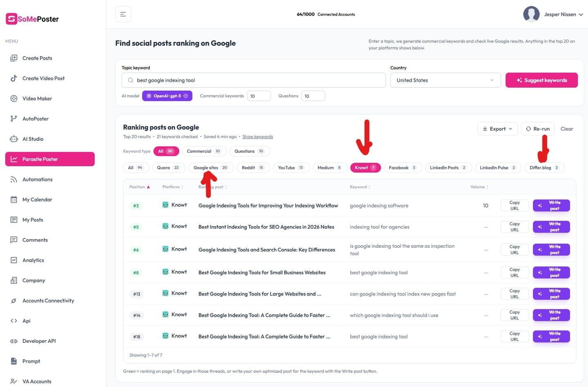Open the Comments speech bubble icon
The width and height of the screenshot is (588, 387).
14,240
